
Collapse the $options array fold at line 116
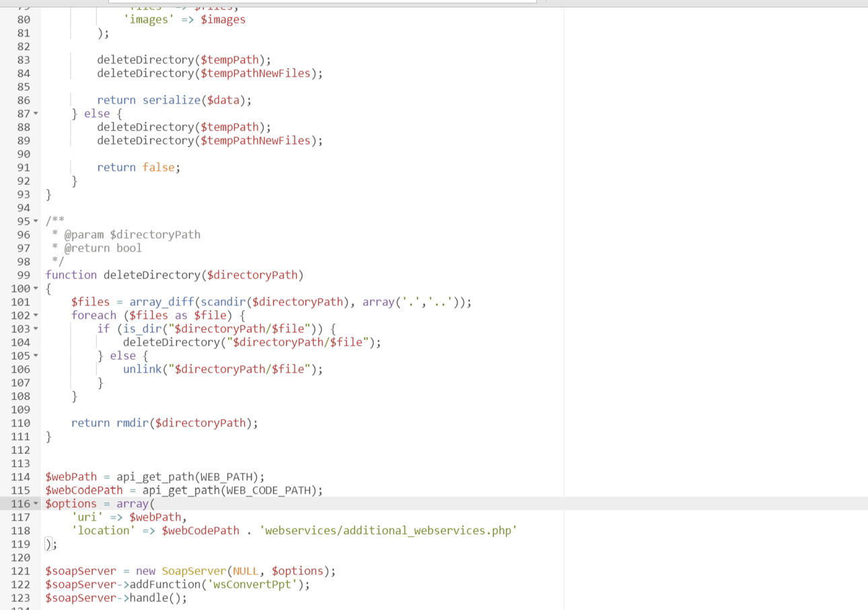click(x=36, y=504)
